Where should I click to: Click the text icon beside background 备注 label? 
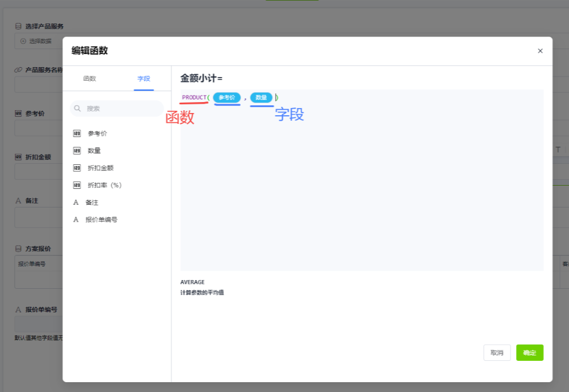click(x=18, y=201)
